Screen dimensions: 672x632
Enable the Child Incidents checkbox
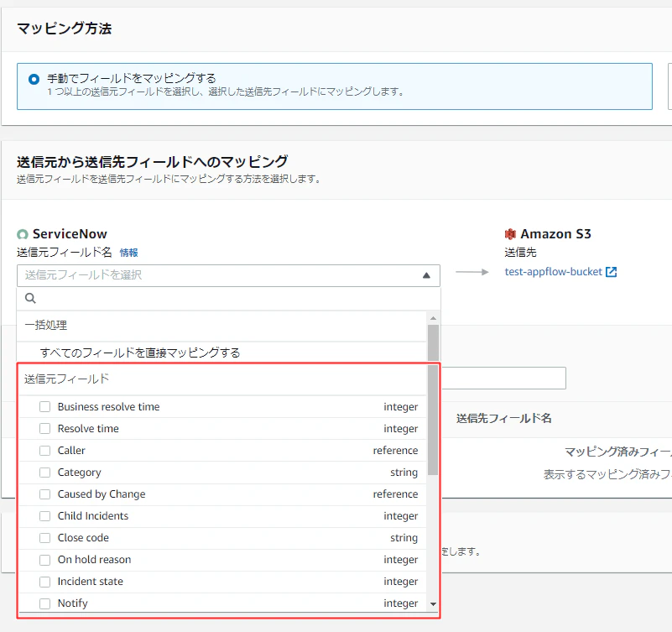45,516
